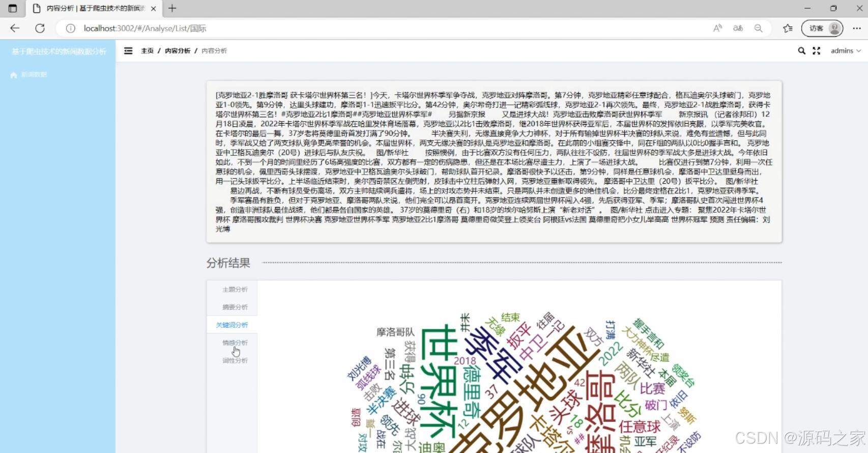Open browser favorites star icon
This screenshot has width=868, height=453.
pos(788,29)
